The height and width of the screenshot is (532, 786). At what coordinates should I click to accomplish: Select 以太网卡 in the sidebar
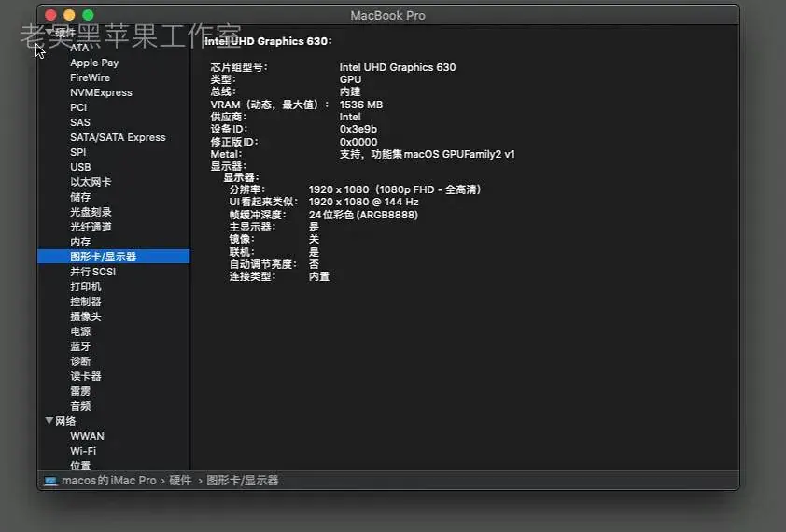91,182
